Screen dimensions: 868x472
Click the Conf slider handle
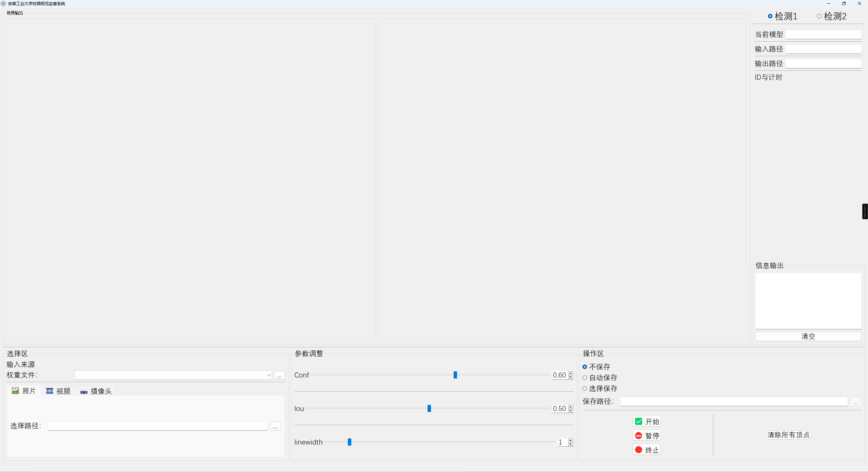[x=455, y=375]
